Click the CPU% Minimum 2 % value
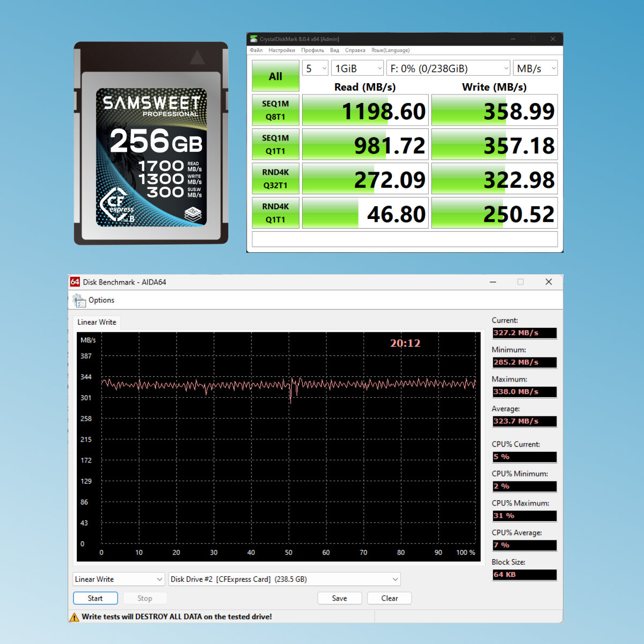This screenshot has height=644, width=644. coord(524,486)
